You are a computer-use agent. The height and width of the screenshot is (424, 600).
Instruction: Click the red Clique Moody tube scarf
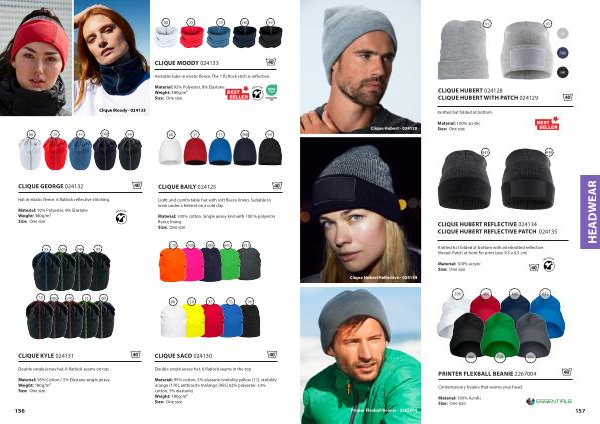pos(192,36)
